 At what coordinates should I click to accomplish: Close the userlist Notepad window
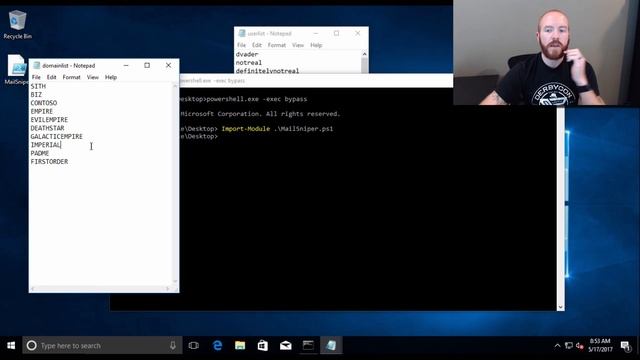[x=358, y=33]
